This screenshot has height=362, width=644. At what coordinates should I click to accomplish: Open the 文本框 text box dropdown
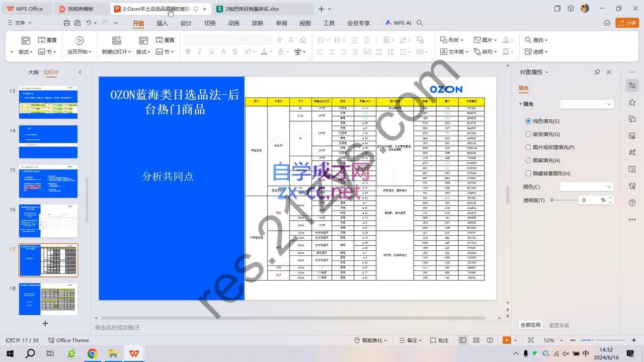[x=454, y=52]
